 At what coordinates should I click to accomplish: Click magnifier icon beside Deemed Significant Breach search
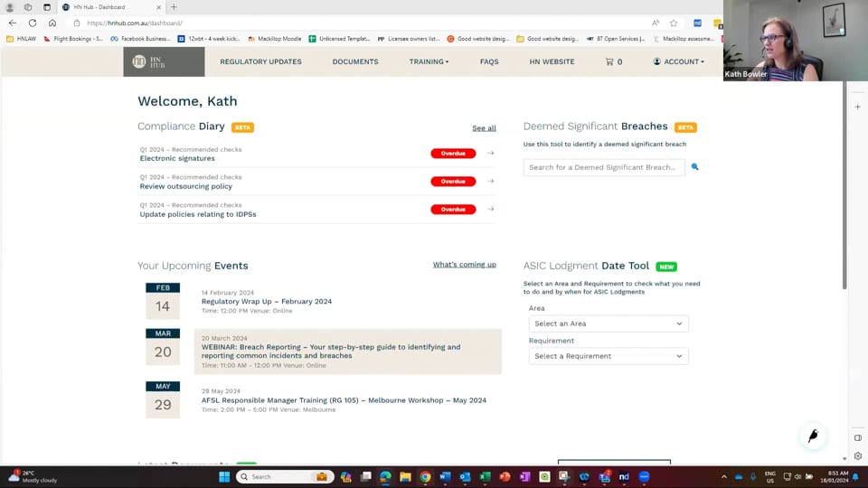[x=694, y=166]
